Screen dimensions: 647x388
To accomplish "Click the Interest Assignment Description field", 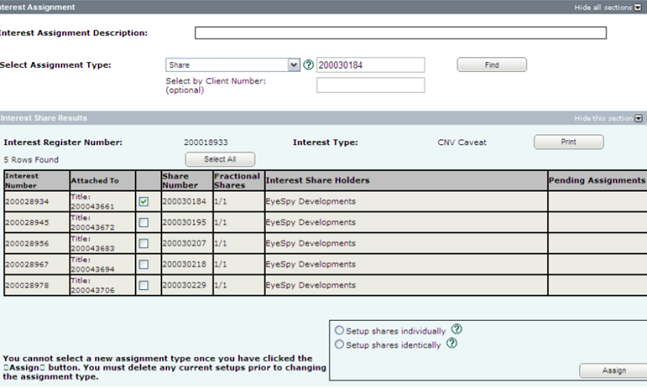I will click(401, 33).
